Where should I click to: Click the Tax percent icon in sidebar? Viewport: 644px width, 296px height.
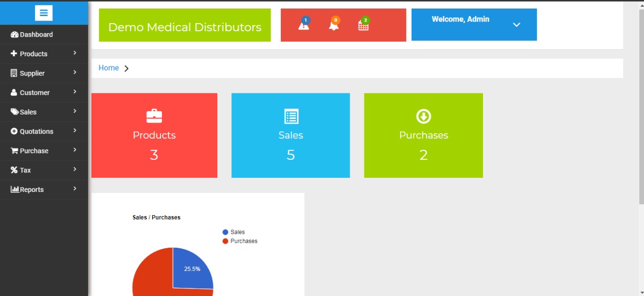pos(13,170)
